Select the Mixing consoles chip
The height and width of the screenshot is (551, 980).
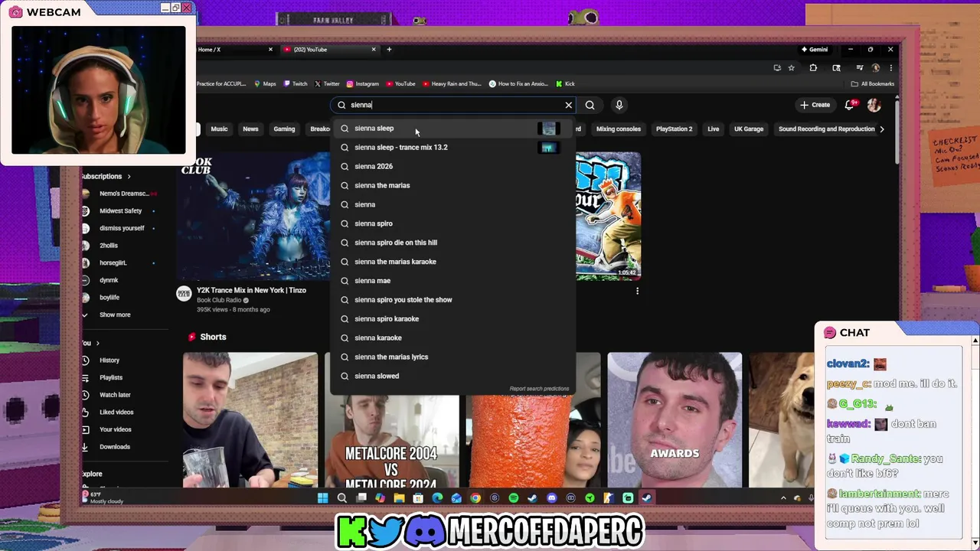[618, 129]
